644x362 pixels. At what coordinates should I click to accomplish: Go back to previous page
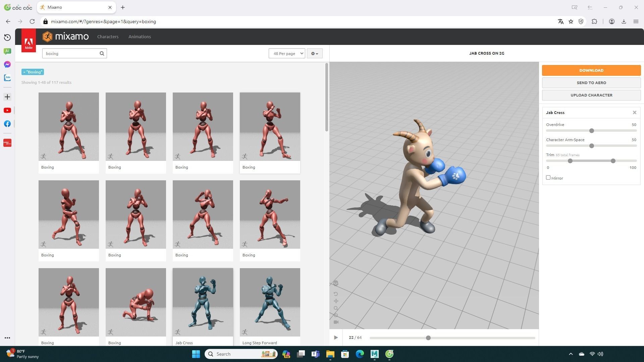[x=8, y=21]
